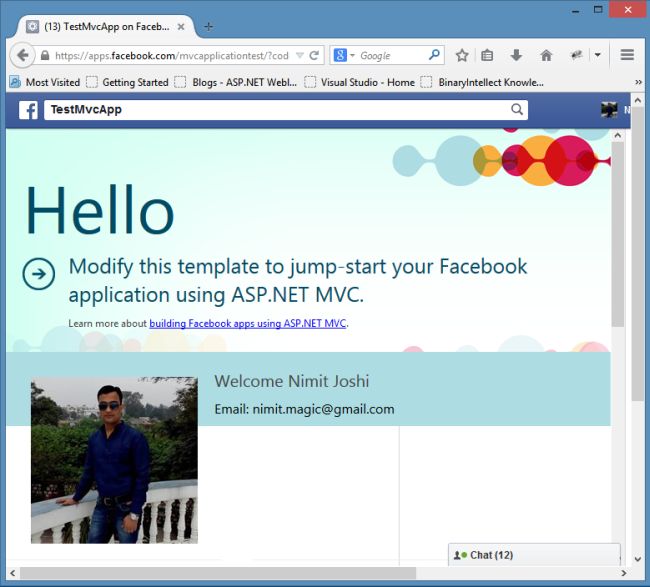This screenshot has width=650, height=587.
Task: Minimize the Firefox window
Action: [x=575, y=11]
